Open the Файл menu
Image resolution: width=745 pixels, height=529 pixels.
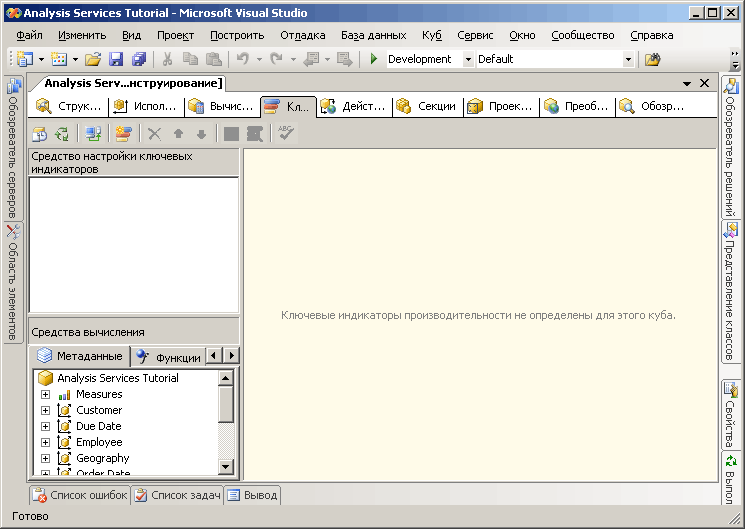29,35
